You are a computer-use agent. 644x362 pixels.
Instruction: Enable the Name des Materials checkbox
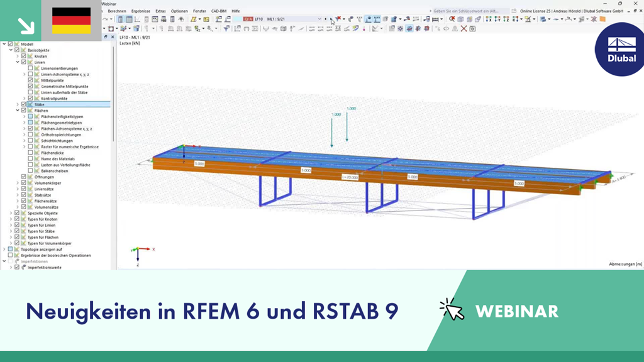(30, 159)
